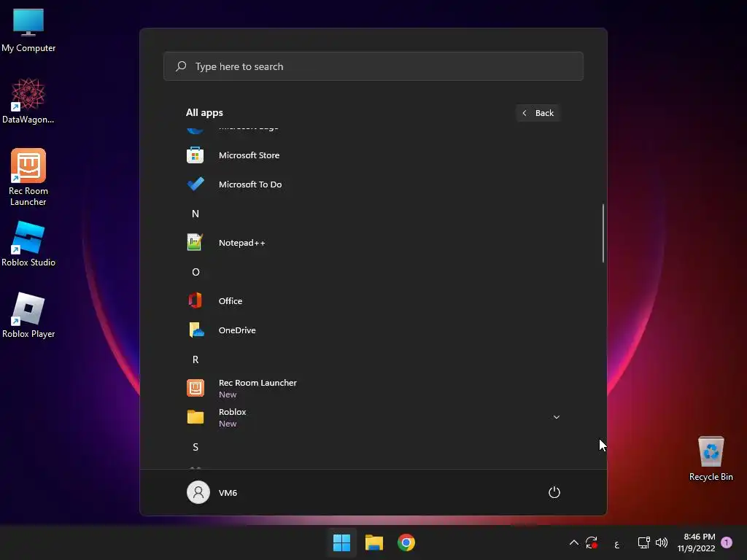Open Google Chrome from the taskbar

[406, 542]
